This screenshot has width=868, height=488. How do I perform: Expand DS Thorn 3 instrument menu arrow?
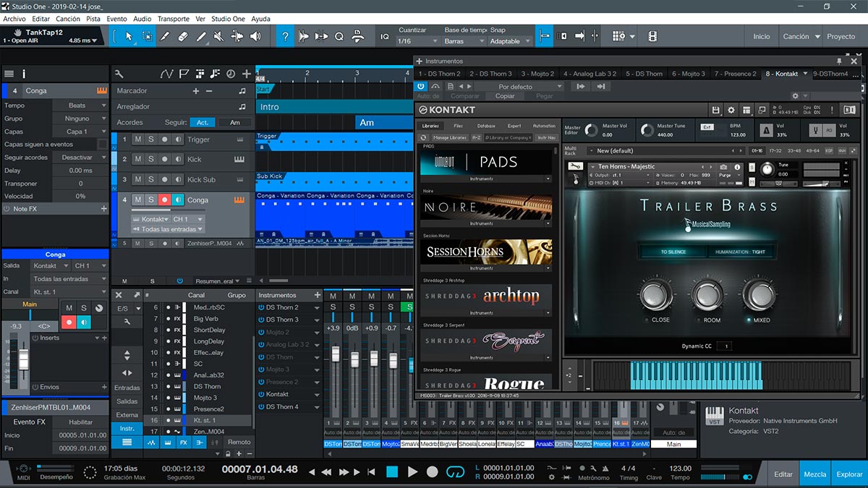pos(317,320)
